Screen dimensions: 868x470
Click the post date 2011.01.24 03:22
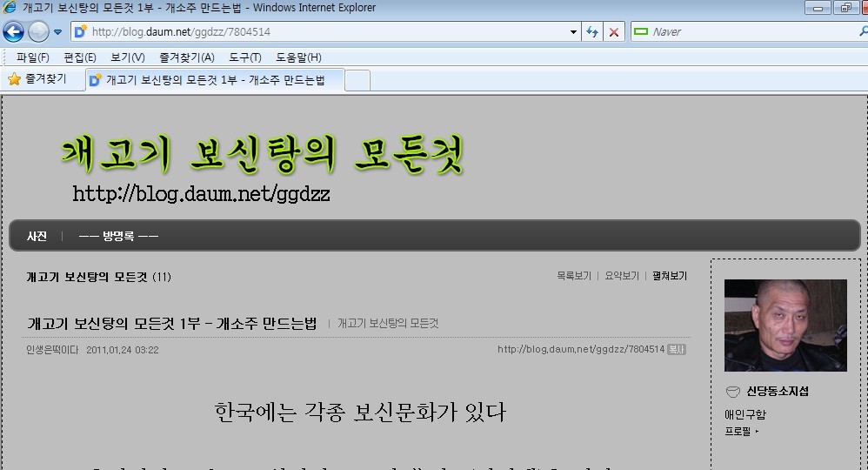[x=123, y=350]
